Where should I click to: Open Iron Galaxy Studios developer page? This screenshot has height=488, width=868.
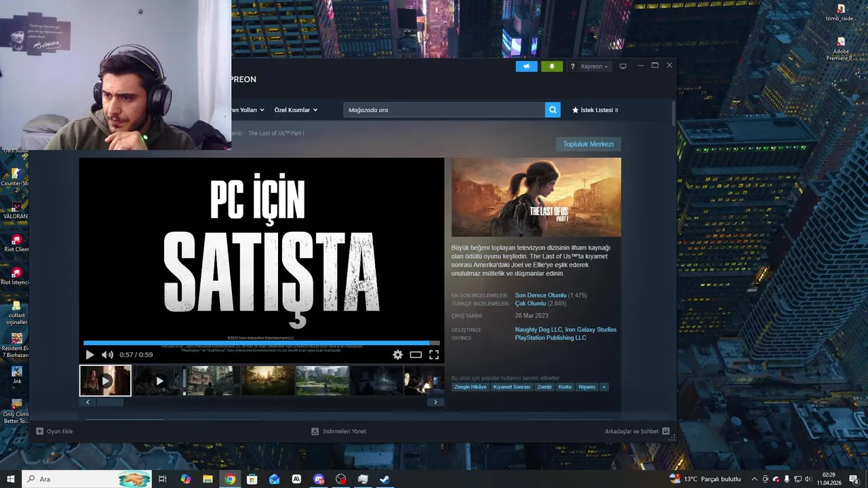[591, 330]
